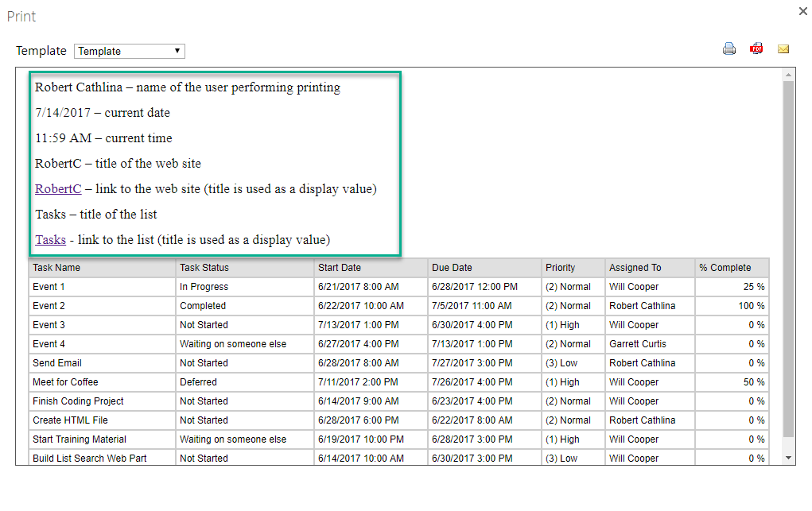Click the Print dialog title

coord(21,17)
